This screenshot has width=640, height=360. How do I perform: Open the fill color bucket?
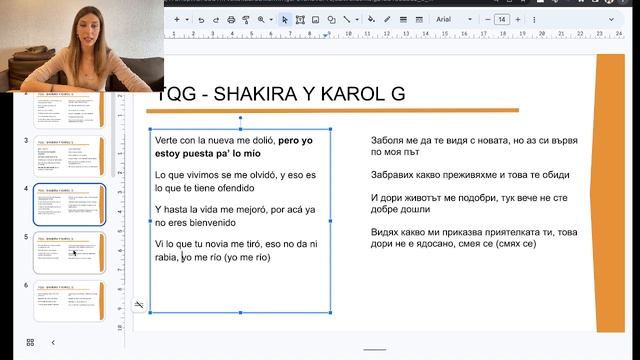[371, 20]
